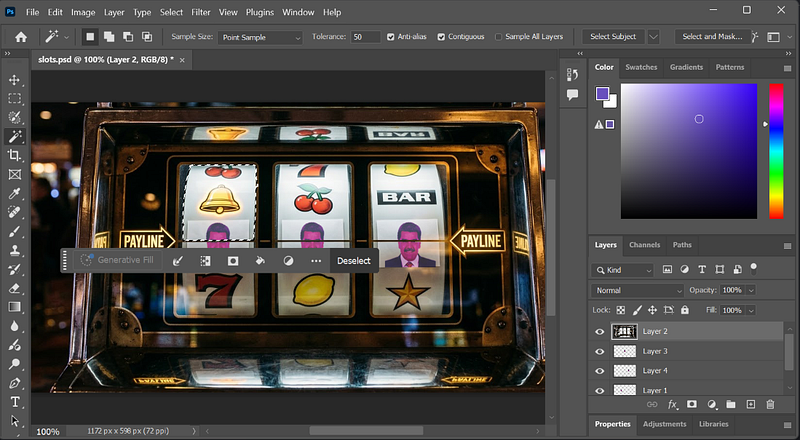Click the Create new group folder icon
Image resolution: width=800 pixels, height=440 pixels.
731,404
